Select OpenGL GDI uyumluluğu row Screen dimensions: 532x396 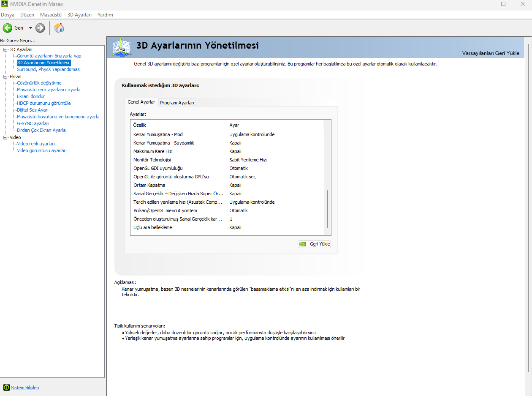tap(227, 168)
